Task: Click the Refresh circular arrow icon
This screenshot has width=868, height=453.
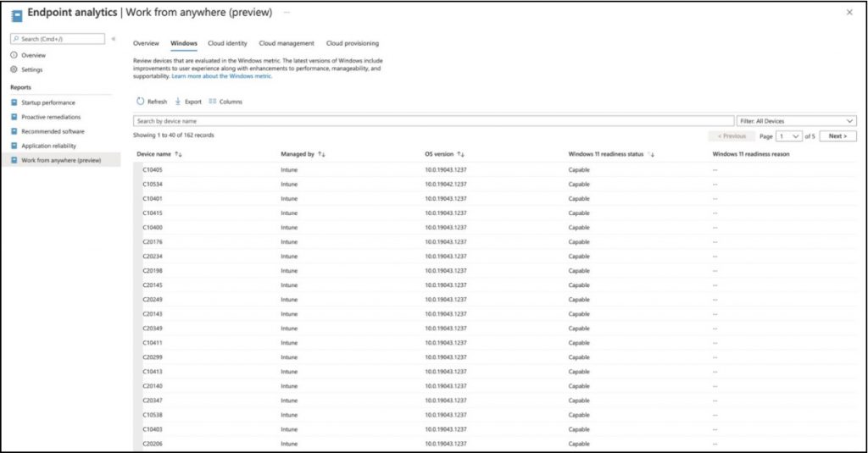Action: click(140, 102)
